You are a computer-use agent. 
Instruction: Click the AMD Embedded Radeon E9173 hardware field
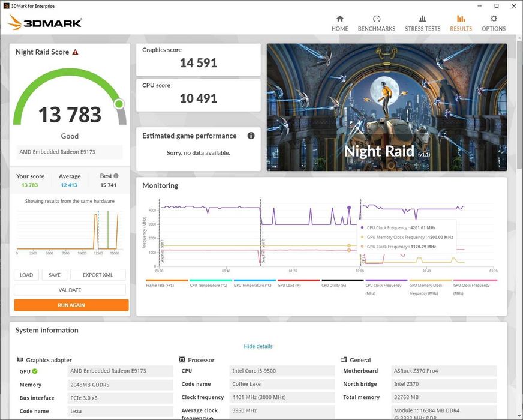[x=70, y=152]
